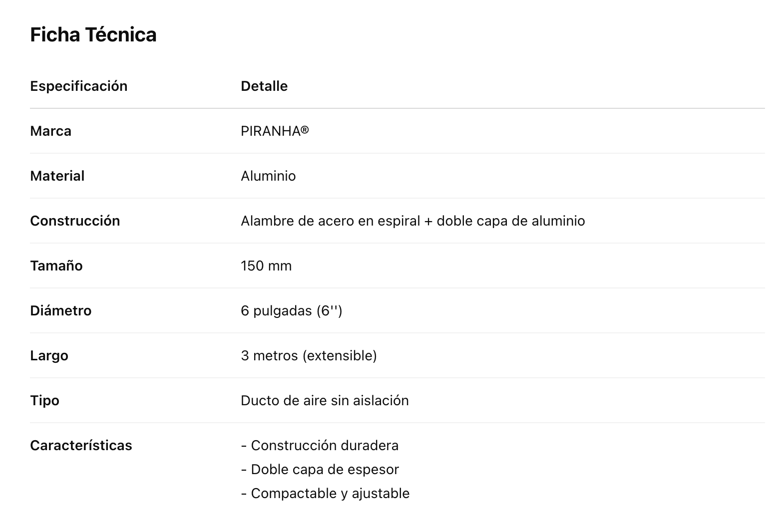Select the 150 mm size value
The image size is (780, 532).
(266, 266)
